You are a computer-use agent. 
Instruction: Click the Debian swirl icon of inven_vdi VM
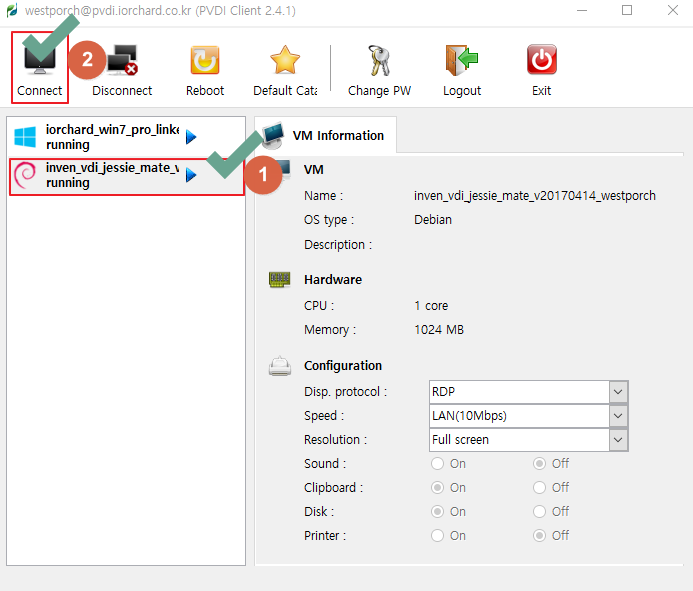[25, 175]
